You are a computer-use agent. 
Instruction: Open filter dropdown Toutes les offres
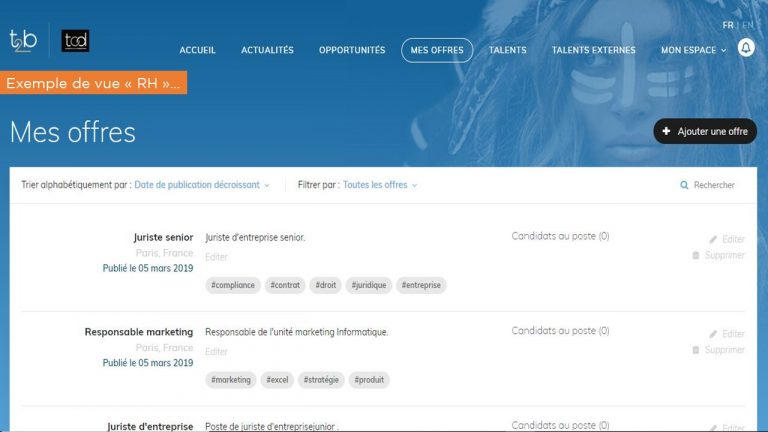[380, 185]
